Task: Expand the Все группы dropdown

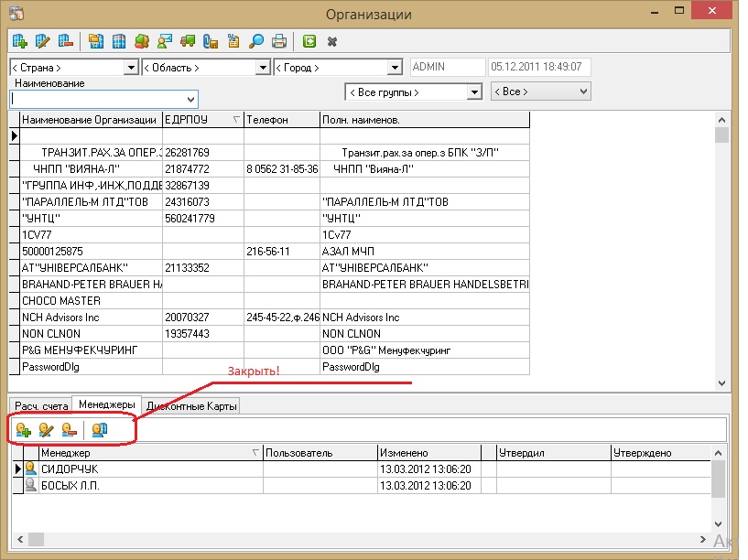Action: coord(473,92)
